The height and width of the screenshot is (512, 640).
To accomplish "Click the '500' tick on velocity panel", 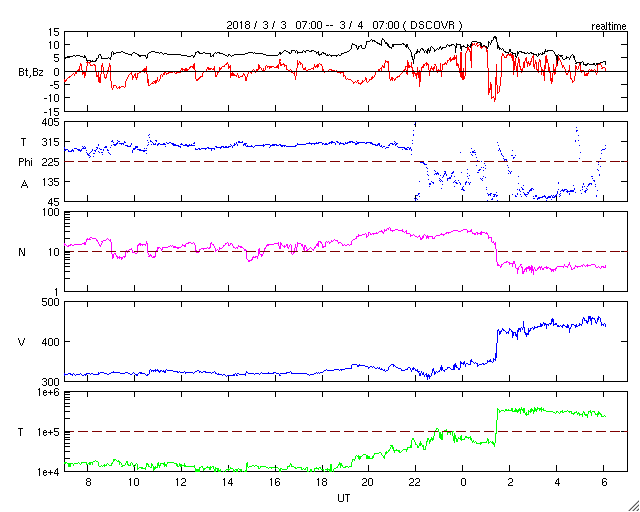I will pyautogui.click(x=51, y=303).
